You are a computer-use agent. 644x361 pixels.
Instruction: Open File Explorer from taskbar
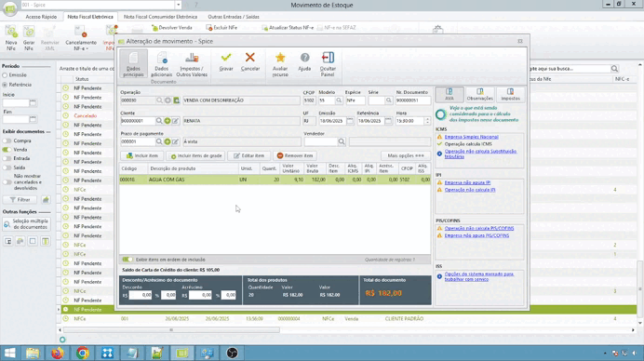click(33, 353)
